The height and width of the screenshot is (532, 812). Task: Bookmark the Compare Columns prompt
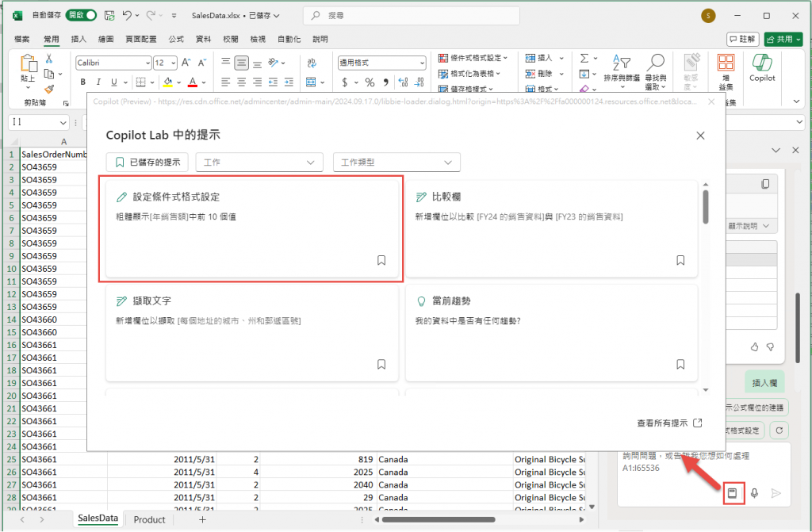click(680, 260)
